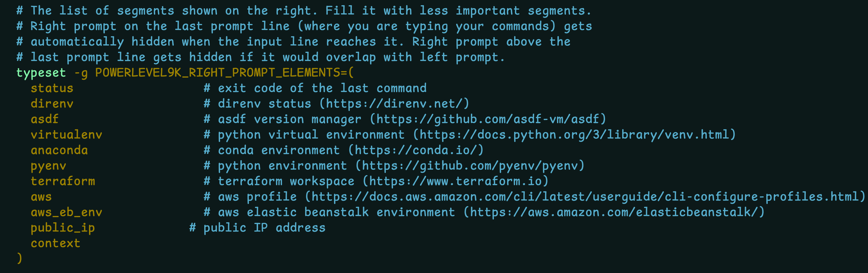Viewport: 868px width, 273px height.
Task: Place cursor on the typeset keyword
Action: click(x=41, y=73)
